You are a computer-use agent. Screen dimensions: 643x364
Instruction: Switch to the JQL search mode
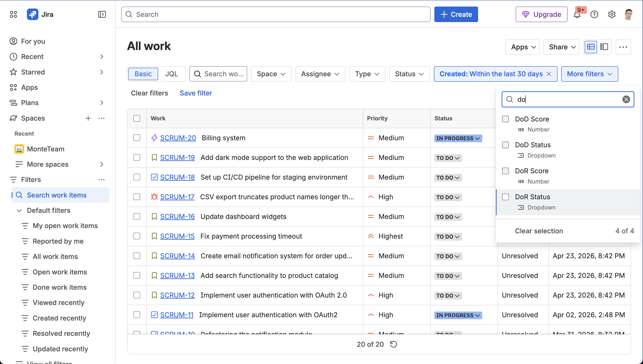point(172,74)
